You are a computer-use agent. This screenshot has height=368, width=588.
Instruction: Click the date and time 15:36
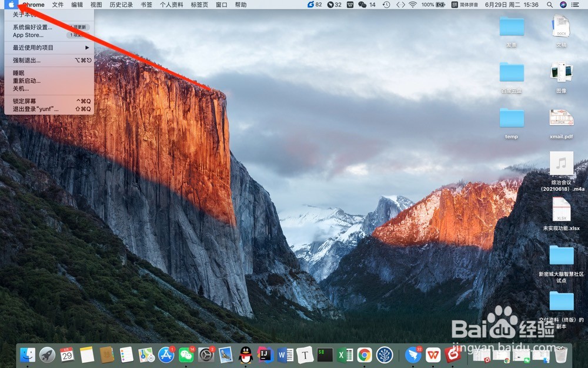click(x=512, y=5)
